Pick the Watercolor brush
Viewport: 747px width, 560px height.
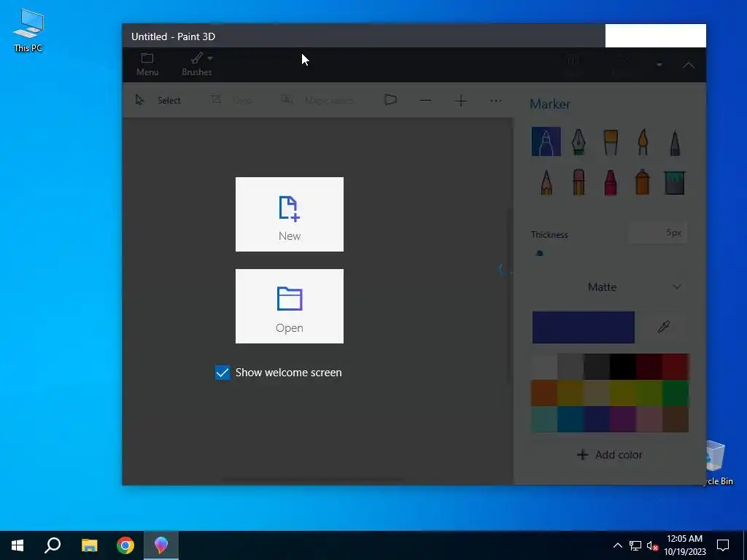pyautogui.click(x=643, y=141)
